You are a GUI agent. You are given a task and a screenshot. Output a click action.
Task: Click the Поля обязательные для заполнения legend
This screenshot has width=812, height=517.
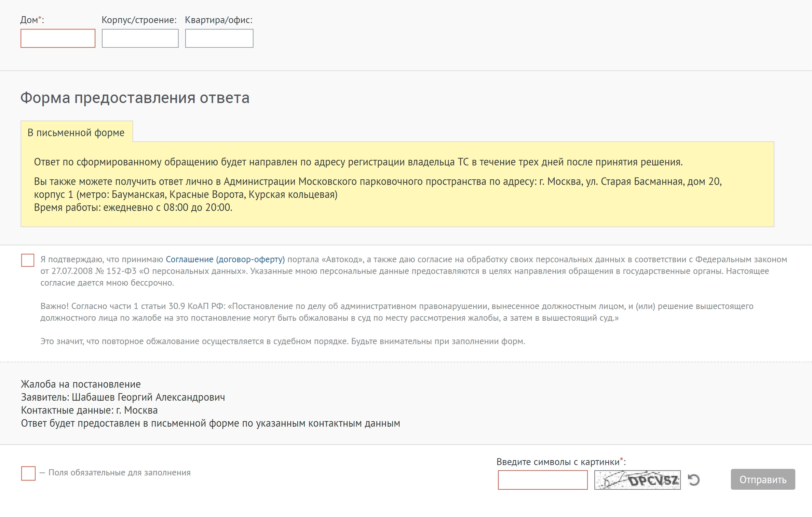coord(119,473)
